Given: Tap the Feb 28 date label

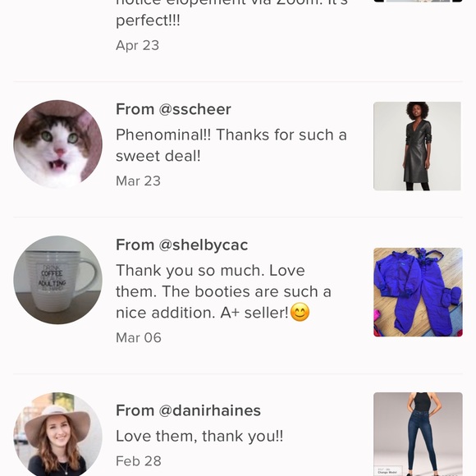Looking at the screenshot, I should tap(139, 461).
